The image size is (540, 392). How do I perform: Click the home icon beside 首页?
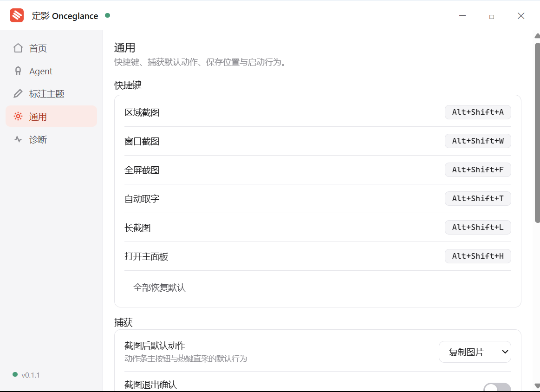coord(18,48)
